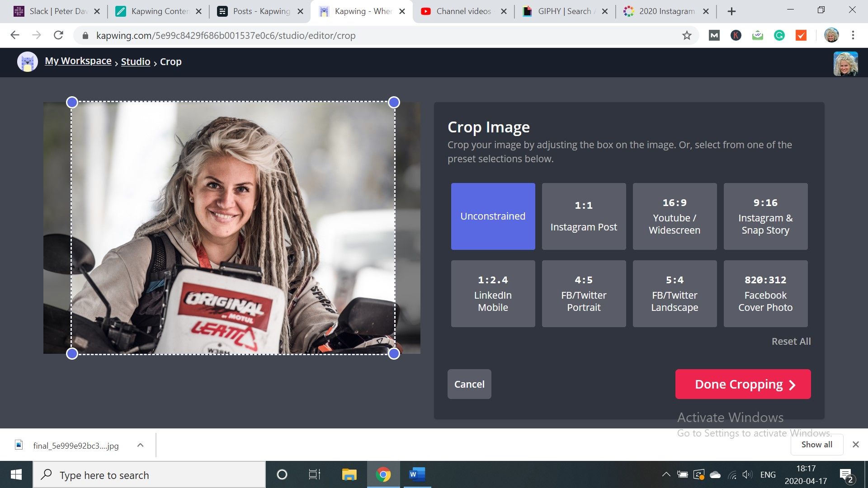Click the top-left crop handle

(72, 103)
